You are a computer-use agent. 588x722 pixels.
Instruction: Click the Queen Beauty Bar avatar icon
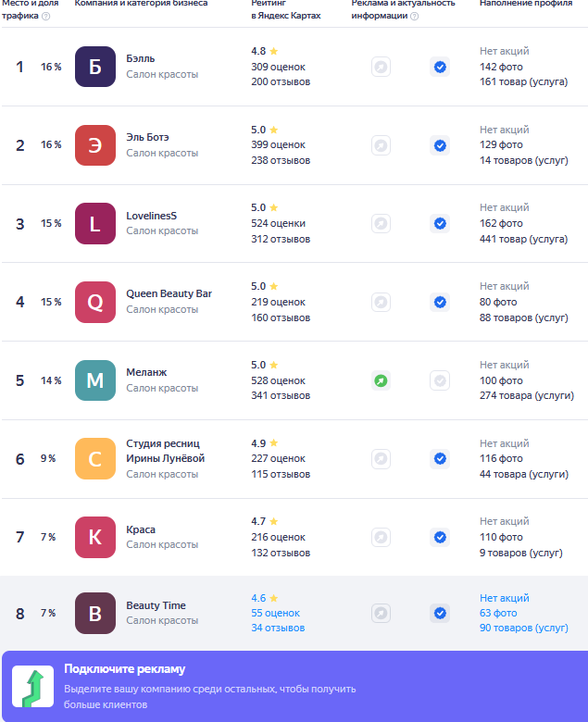click(x=95, y=302)
